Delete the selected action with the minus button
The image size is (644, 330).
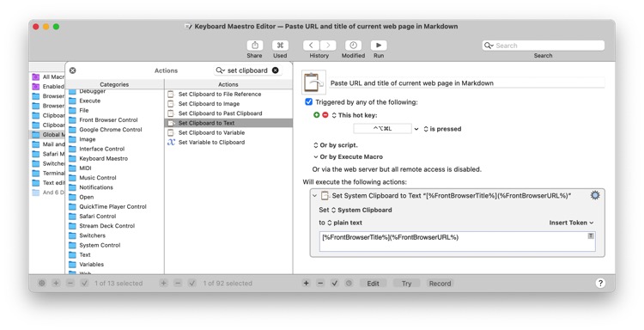[x=320, y=283]
